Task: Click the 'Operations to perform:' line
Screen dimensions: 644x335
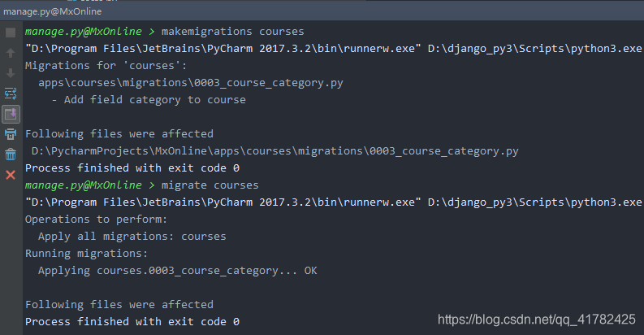Action: pos(96,220)
